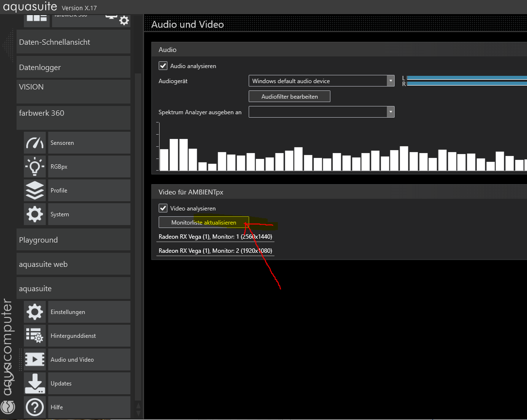The height and width of the screenshot is (420, 527).
Task: Select the RGBpx light bulb icon
Action: pos(35,167)
